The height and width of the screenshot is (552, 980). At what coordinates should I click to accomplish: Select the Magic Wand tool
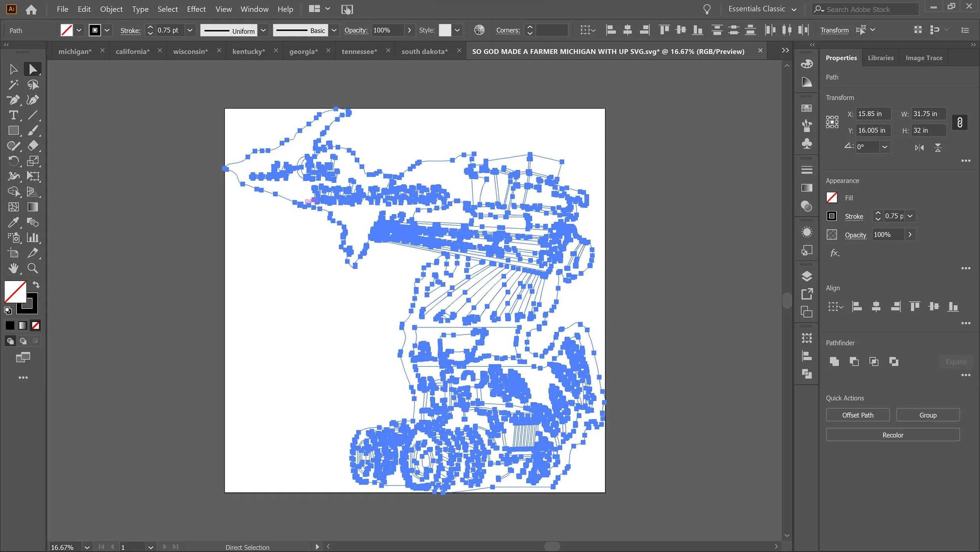[13, 84]
